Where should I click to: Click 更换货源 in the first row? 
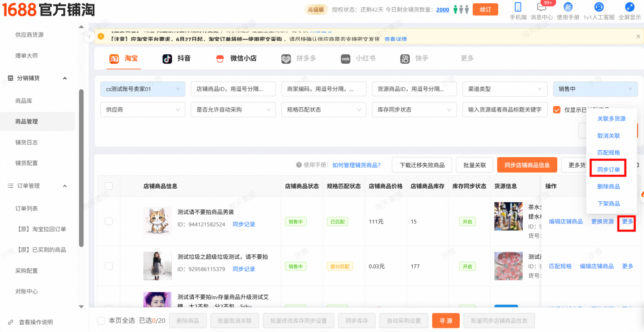(602, 221)
